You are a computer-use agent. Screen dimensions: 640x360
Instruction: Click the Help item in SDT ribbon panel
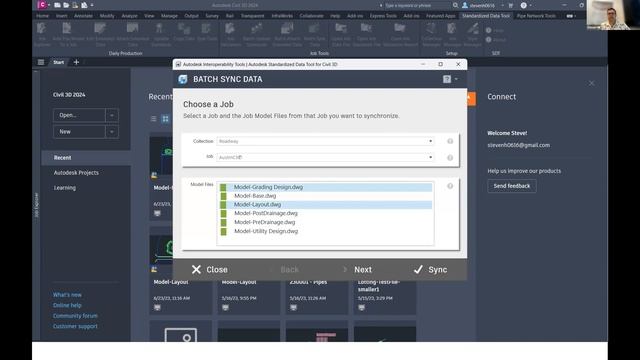[x=496, y=31]
